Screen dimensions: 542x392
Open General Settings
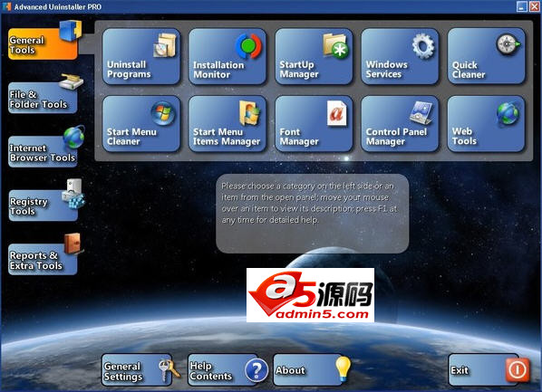point(137,370)
